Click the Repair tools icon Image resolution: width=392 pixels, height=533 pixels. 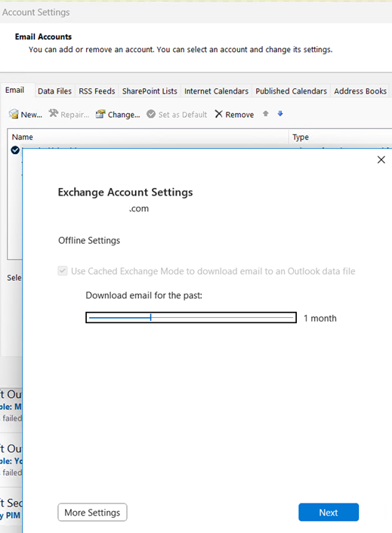coord(54,113)
